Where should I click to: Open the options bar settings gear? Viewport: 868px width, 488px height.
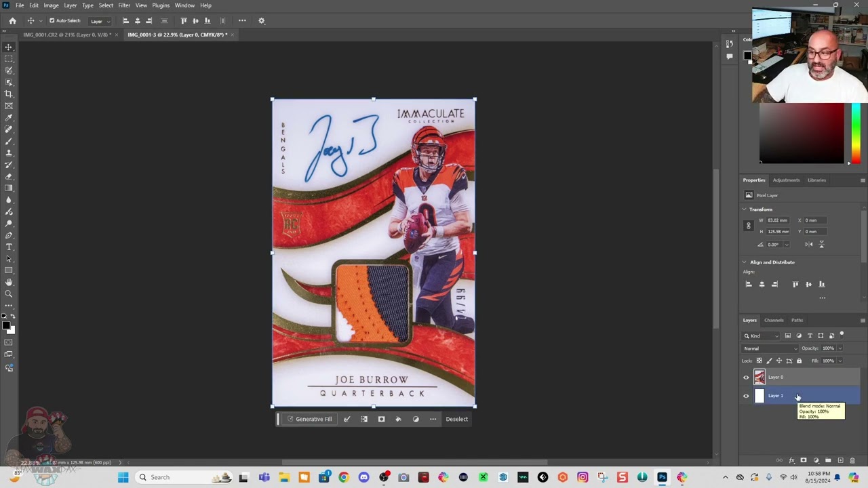coord(262,20)
